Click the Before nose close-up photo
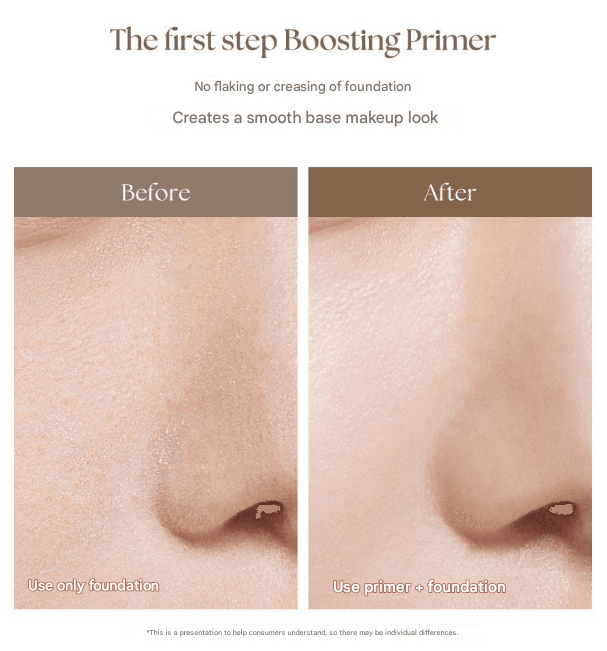 156,413
